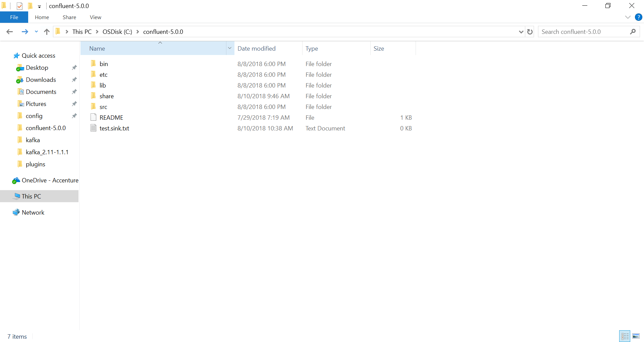Open the chevron after This PC breadcrumb
This screenshot has width=644, height=342.
pos(97,32)
